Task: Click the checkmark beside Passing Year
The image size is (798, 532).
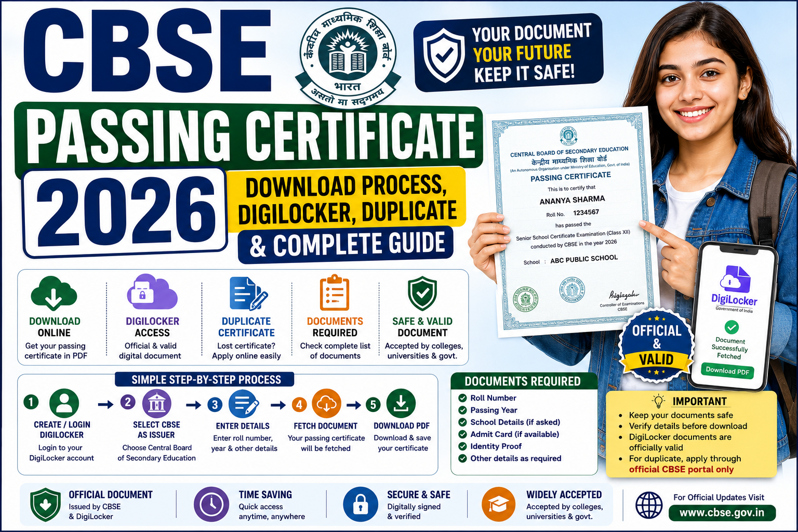Action: (x=462, y=410)
